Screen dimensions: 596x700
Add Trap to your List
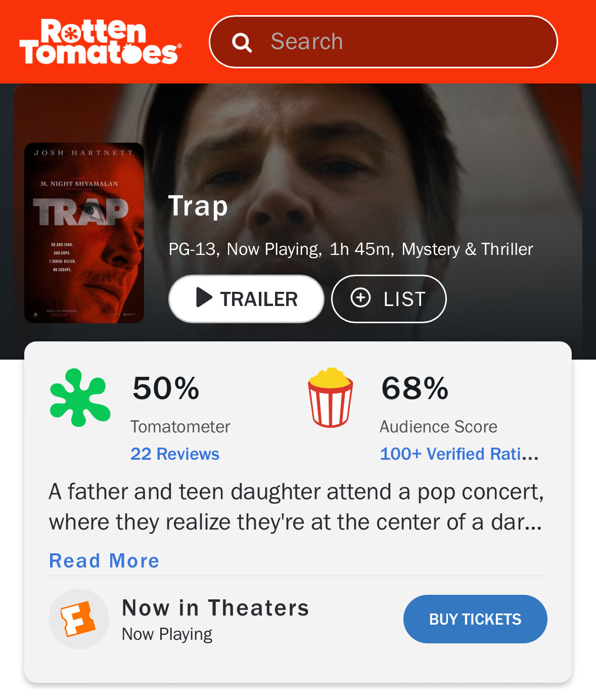point(388,299)
